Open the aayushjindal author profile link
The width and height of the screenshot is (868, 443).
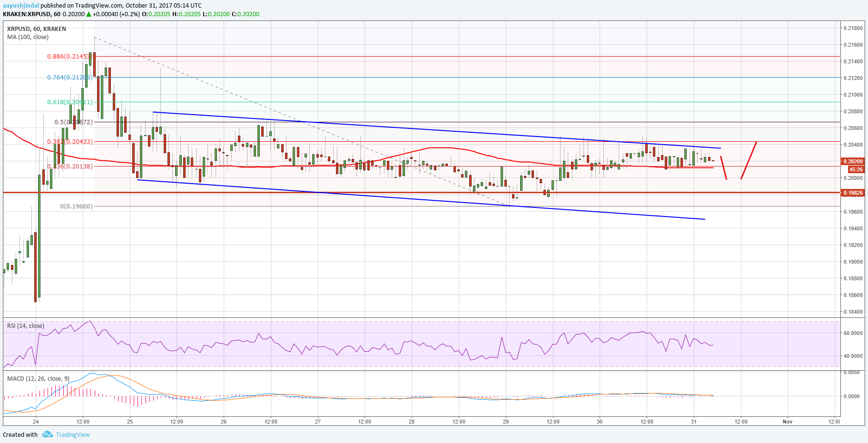pos(21,6)
